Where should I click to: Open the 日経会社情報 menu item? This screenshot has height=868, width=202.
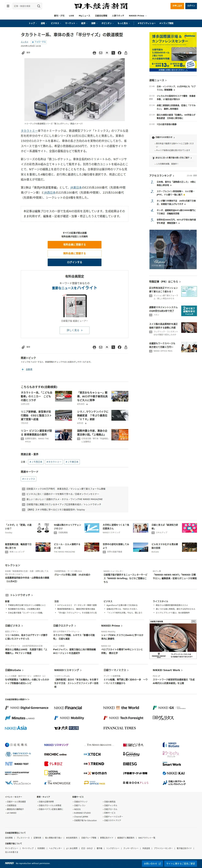click(x=101, y=16)
